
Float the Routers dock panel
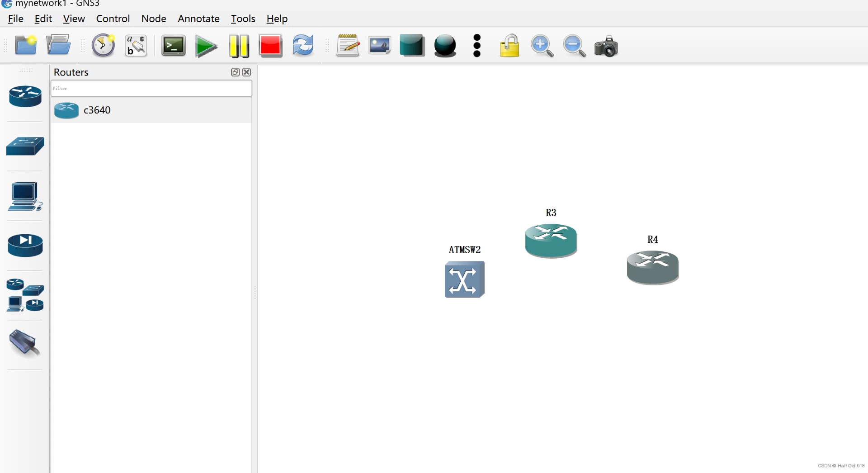235,72
